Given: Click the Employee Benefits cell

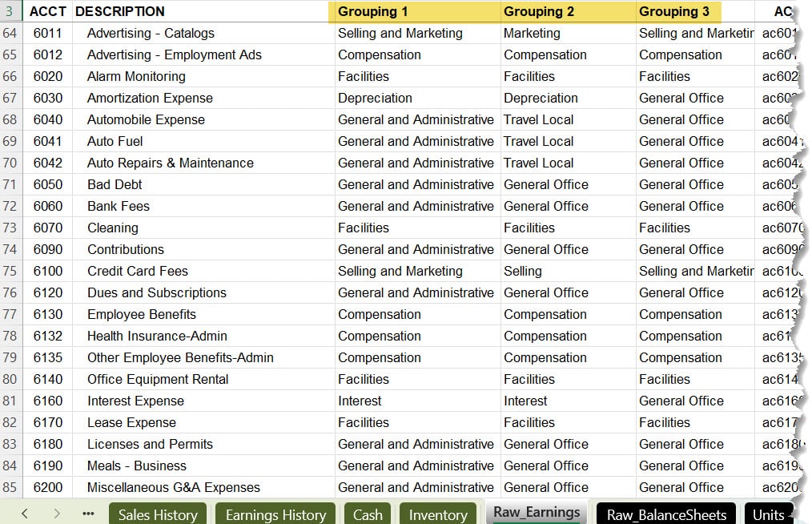Looking at the screenshot, I should 203,314.
